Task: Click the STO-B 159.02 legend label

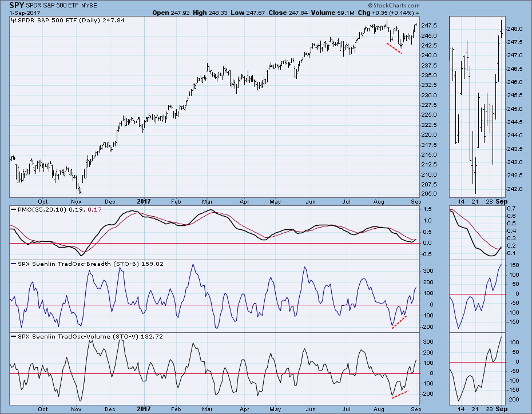Action: tap(90, 264)
